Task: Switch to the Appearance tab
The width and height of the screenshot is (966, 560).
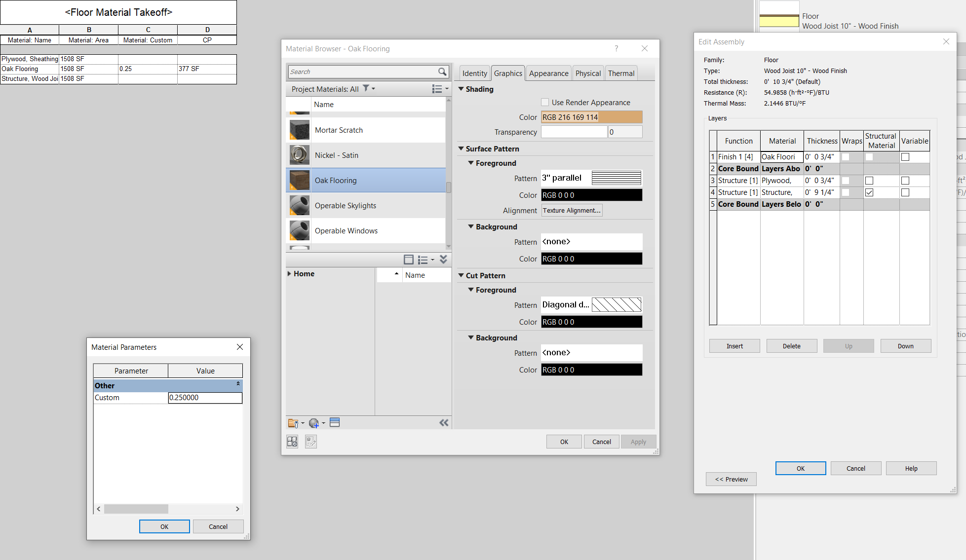Action: coord(548,73)
